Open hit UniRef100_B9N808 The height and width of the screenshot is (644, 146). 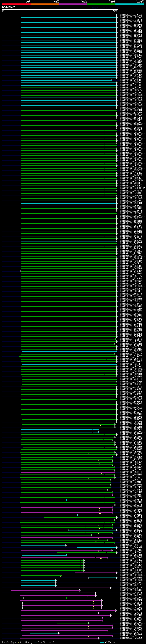click(x=131, y=25)
